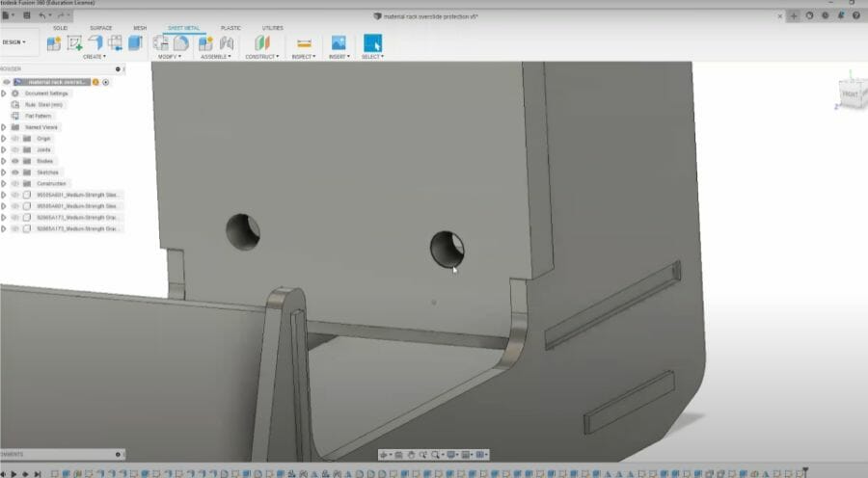Screen dimensions: 868x478
Task: Expand the Document Settings node
Action: point(4,93)
